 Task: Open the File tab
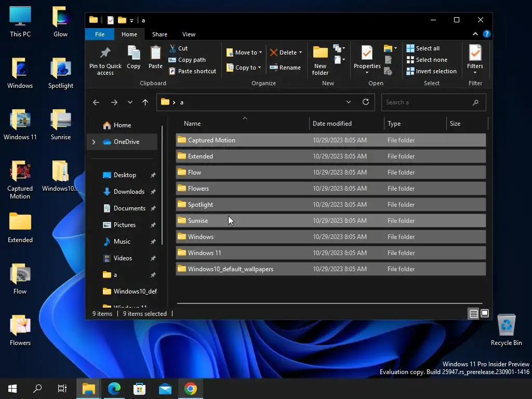[99, 34]
